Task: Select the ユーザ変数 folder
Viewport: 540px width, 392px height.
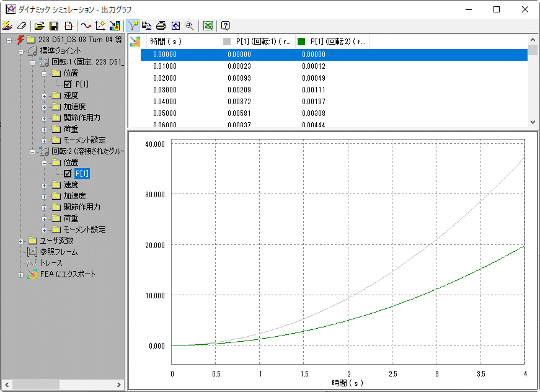Action: coord(57,241)
